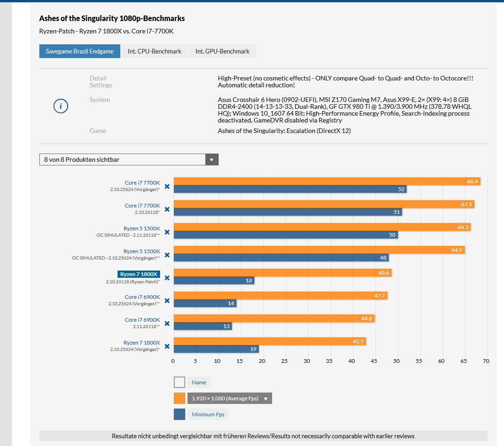Click the 52 minimum fps bar

(290, 189)
